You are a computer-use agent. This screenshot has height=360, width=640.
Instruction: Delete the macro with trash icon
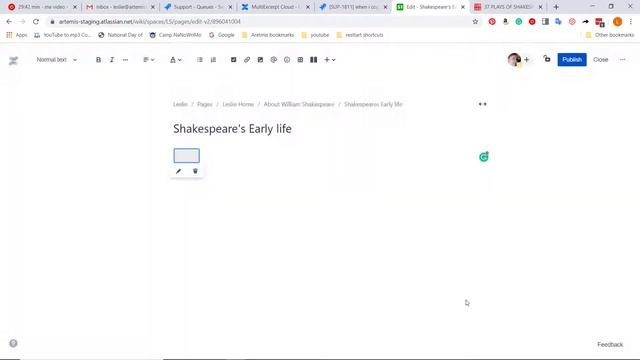point(195,171)
